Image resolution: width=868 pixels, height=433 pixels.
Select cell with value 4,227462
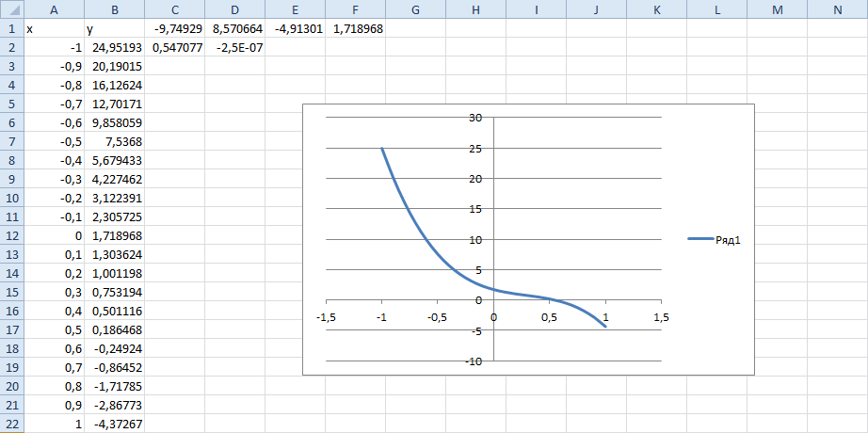[x=115, y=180]
